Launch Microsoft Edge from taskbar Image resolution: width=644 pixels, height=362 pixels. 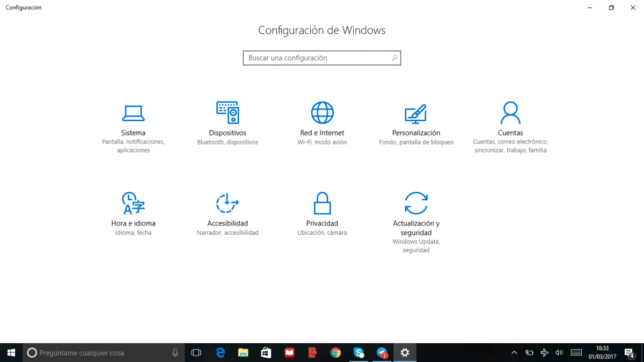coord(220,353)
